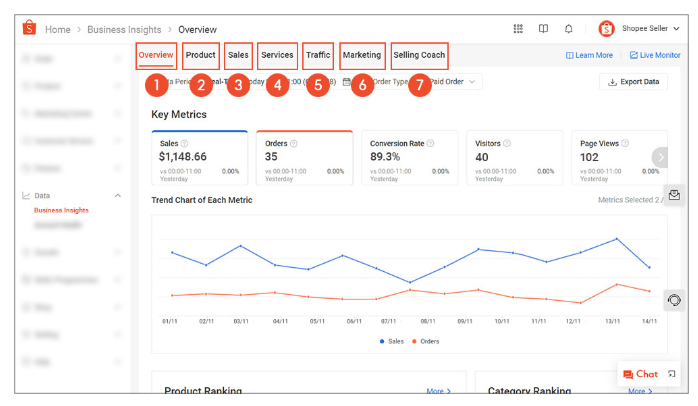Click the inbox icon on right edge
The width and height of the screenshot is (698, 406).
click(674, 196)
